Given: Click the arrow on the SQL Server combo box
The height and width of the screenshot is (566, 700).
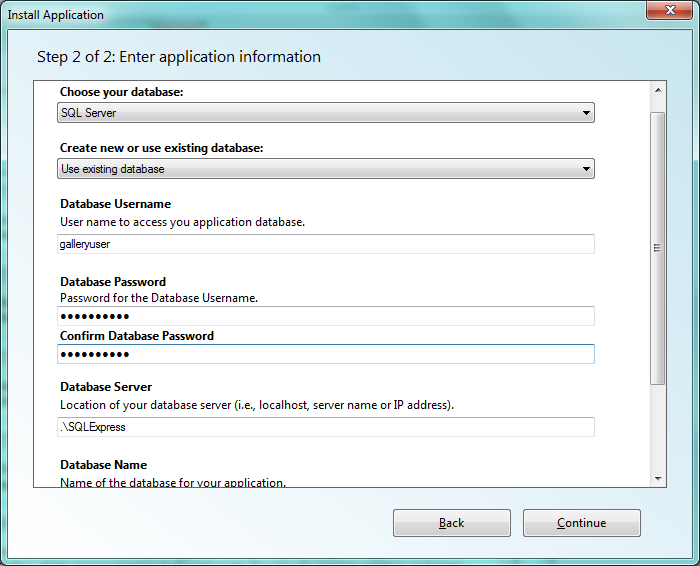Looking at the screenshot, I should 586,113.
